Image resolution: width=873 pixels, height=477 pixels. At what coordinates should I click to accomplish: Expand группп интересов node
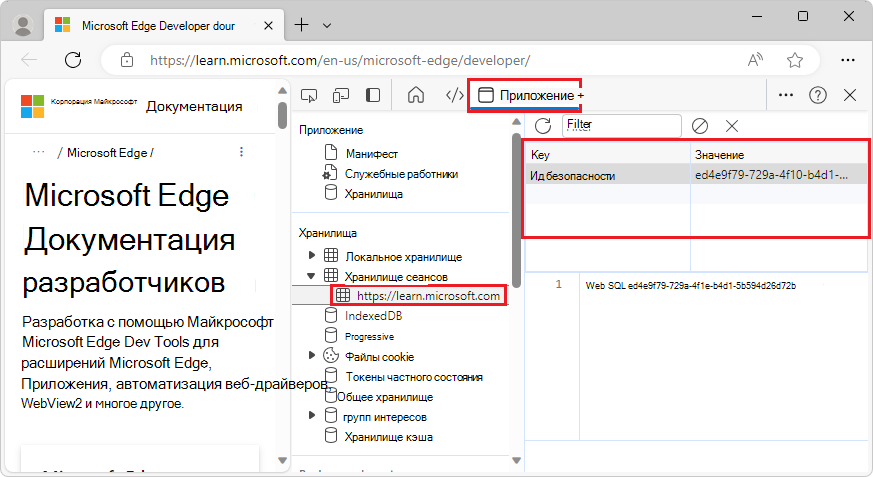(x=311, y=415)
